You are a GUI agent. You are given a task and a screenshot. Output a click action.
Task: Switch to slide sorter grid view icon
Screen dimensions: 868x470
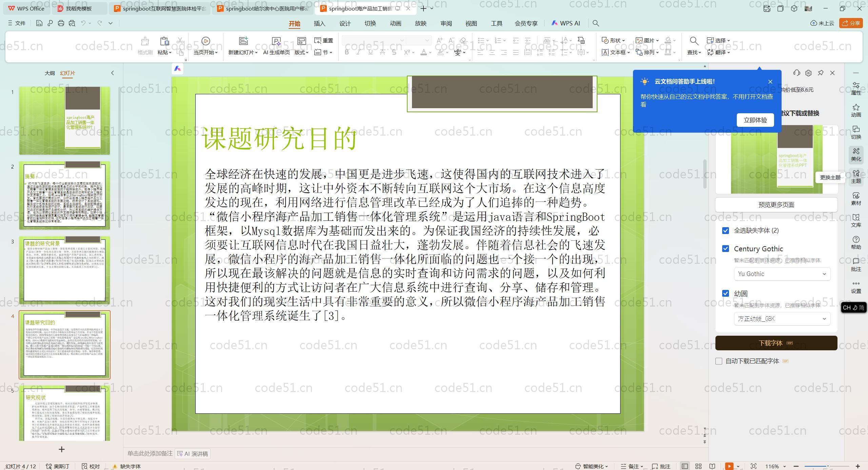(x=698, y=466)
